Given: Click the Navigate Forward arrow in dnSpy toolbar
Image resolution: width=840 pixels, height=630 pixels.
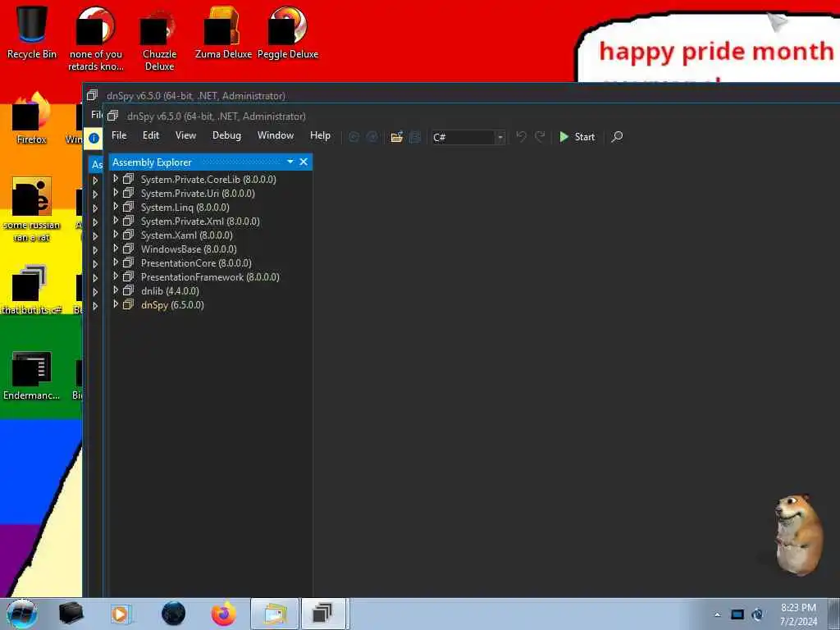Looking at the screenshot, I should pos(372,137).
